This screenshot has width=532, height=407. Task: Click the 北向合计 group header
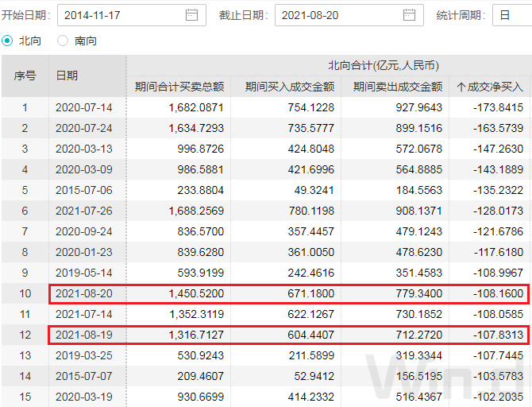(384, 65)
